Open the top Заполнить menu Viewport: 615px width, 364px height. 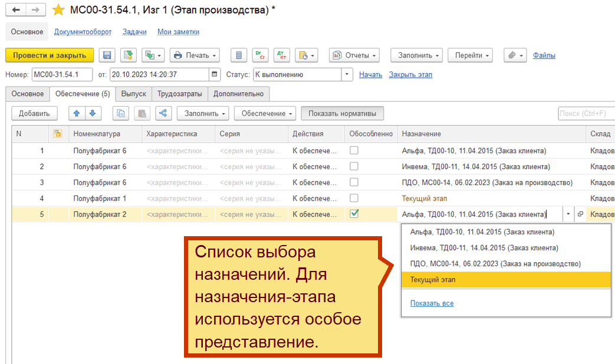416,55
